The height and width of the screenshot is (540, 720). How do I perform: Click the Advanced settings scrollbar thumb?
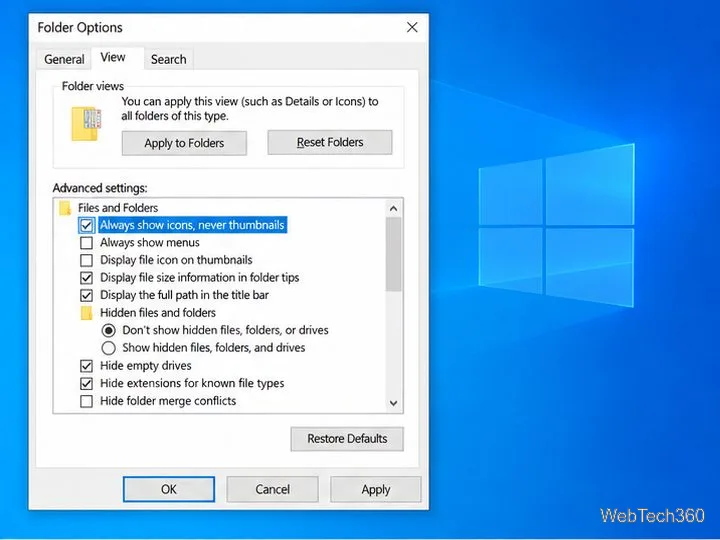tap(394, 254)
